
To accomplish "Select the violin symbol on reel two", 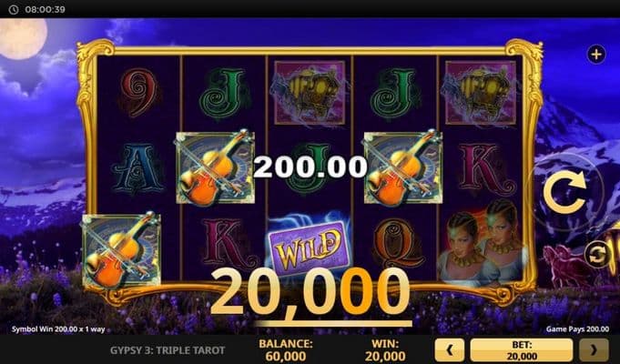I will pos(215,168).
